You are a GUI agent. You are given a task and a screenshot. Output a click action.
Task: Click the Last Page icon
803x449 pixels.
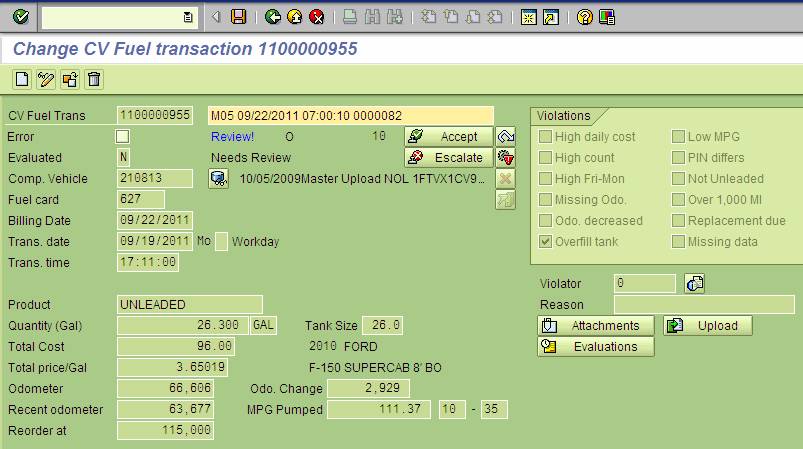click(495, 17)
